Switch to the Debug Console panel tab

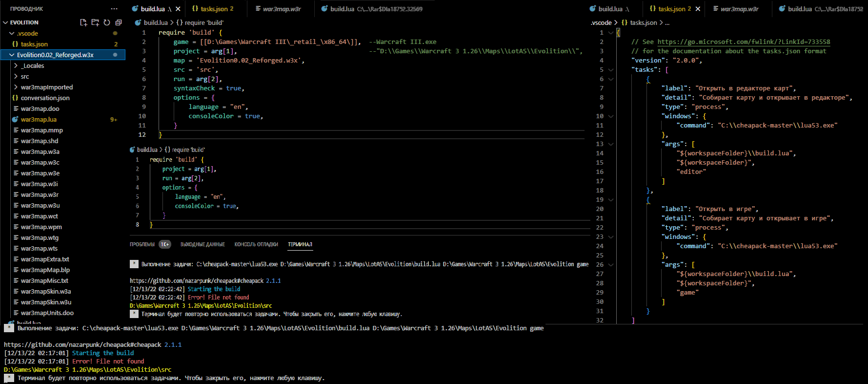pos(256,244)
